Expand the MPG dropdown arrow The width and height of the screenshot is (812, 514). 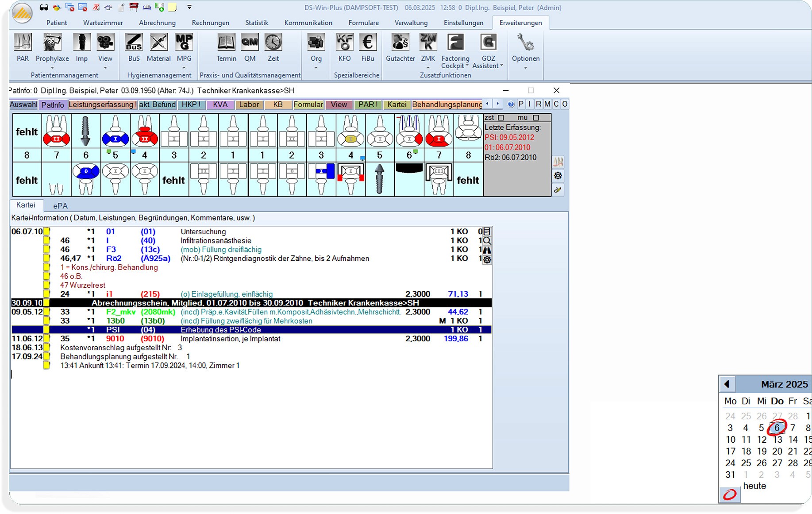pos(184,68)
